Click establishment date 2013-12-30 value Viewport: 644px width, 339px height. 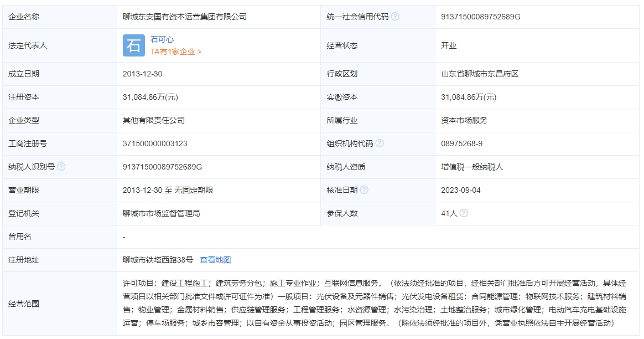click(143, 74)
